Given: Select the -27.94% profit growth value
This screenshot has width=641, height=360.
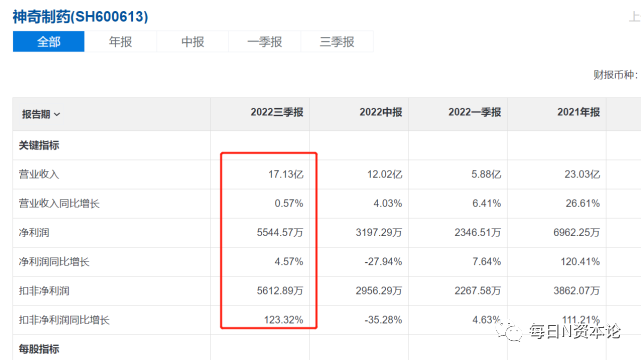Looking at the screenshot, I should tap(383, 262).
